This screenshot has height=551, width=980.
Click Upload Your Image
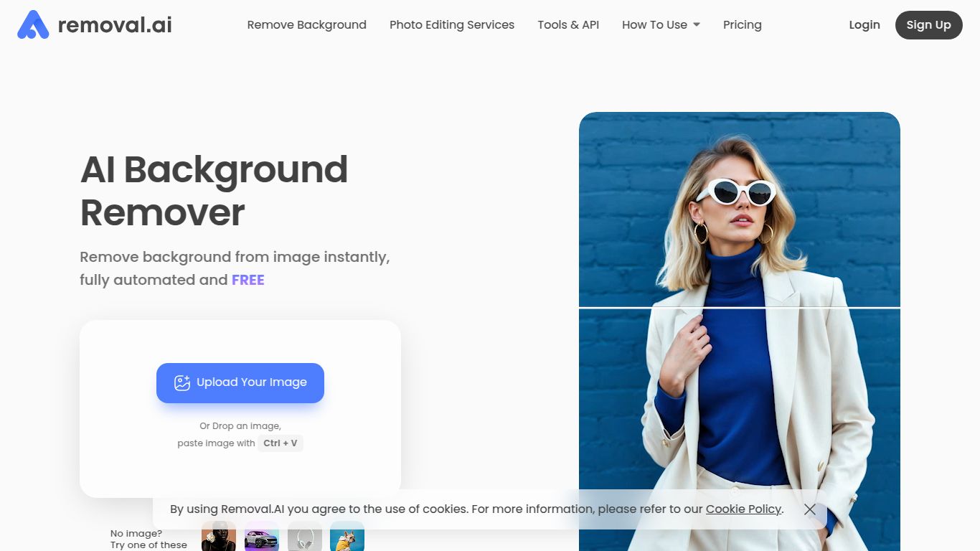tap(240, 382)
